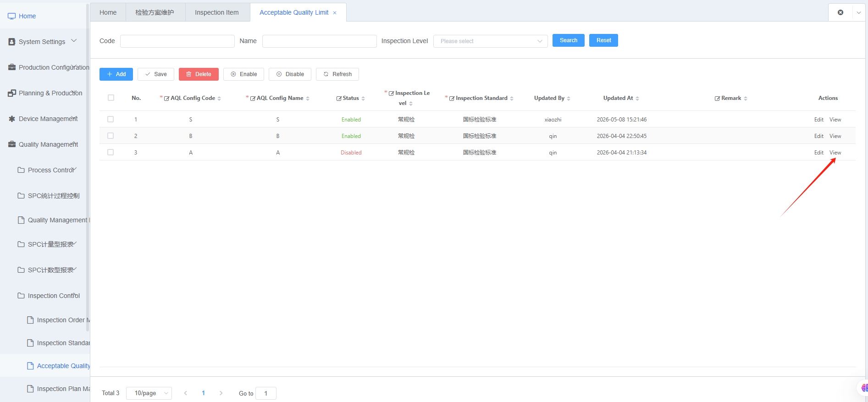Image resolution: width=868 pixels, height=402 pixels.
Task: Click the System Settings icon in sidebar
Action: point(12,42)
